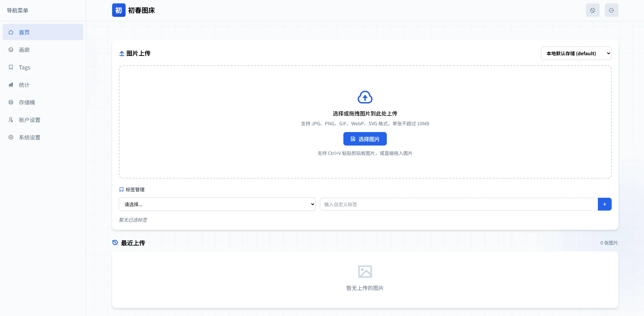The width and height of the screenshot is (644, 316).
Task: Click the logout icon in top bar
Action: [x=611, y=10]
